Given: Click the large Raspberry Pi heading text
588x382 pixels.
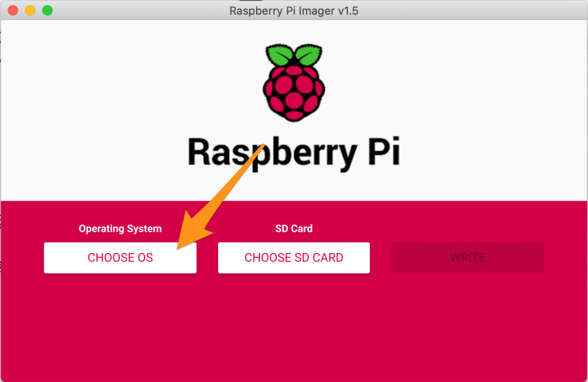Looking at the screenshot, I should [x=294, y=153].
